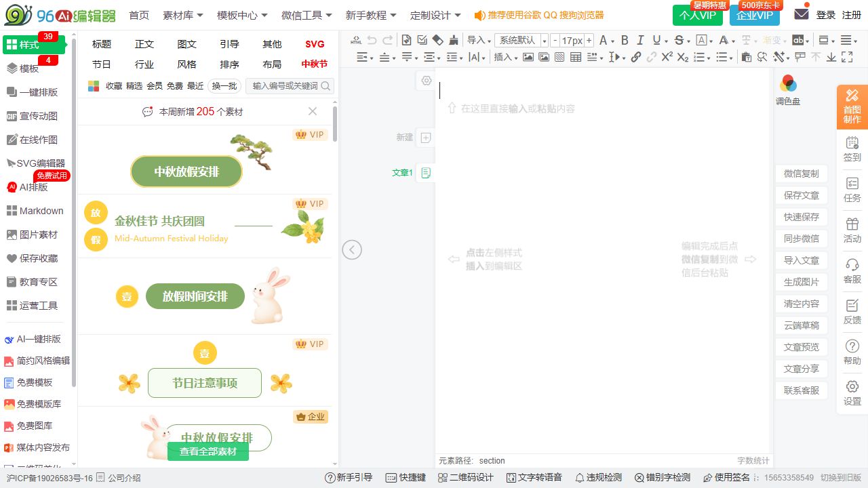Toggle strikethrough formatting
Image resolution: width=868 pixels, height=488 pixels.
pyautogui.click(x=678, y=40)
